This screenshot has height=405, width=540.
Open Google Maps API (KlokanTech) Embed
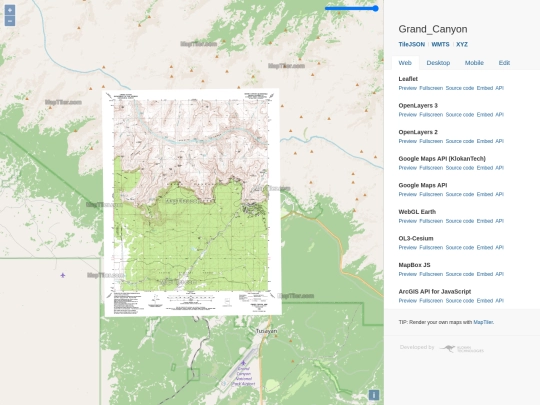pyautogui.click(x=485, y=168)
